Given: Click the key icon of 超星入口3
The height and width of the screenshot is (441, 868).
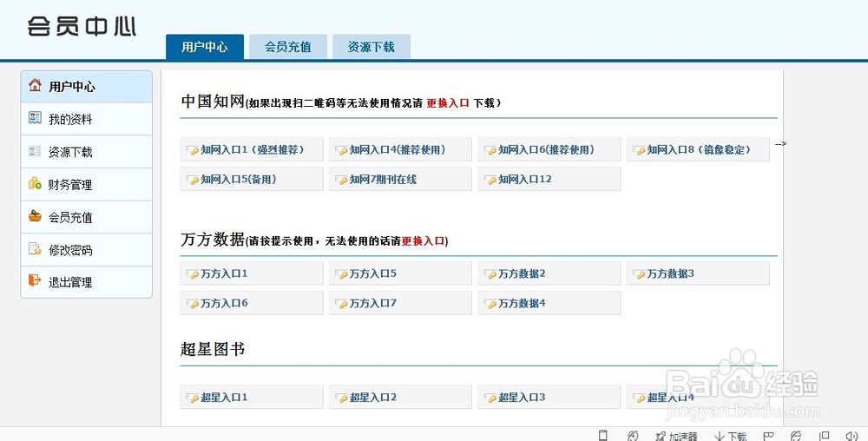Looking at the screenshot, I should [490, 398].
